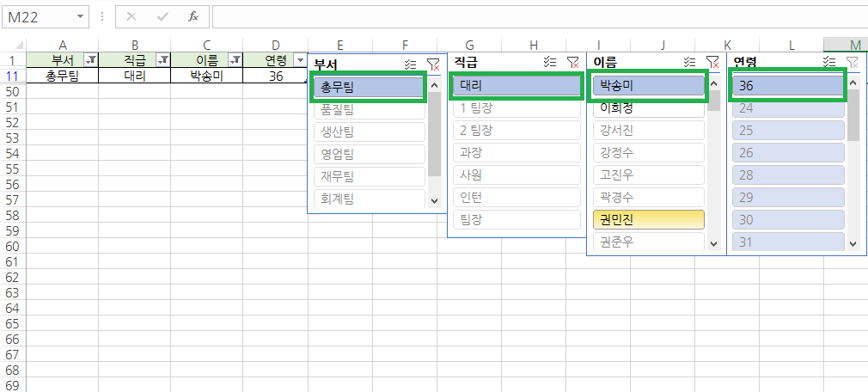Select the highlighted 권민진 name item
Image resolution: width=868 pixels, height=392 pixels.
coord(649,219)
